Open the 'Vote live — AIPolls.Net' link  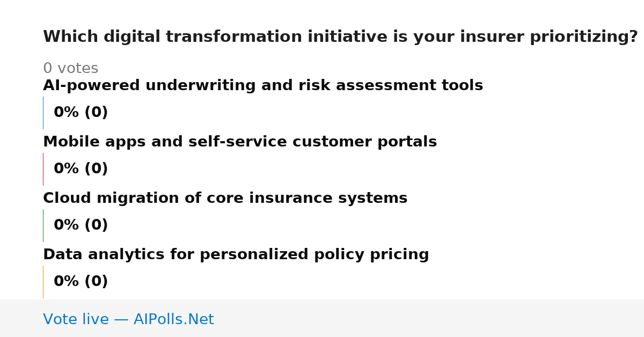pyautogui.click(x=128, y=320)
